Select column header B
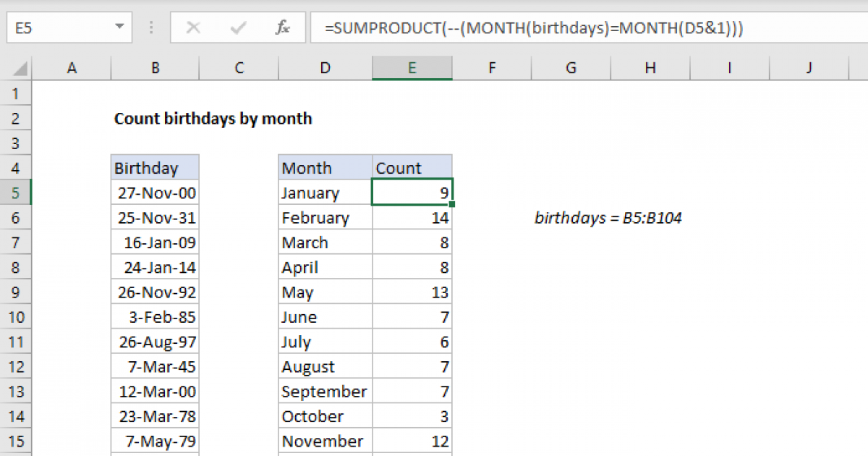The height and width of the screenshot is (456, 868). coord(155,67)
